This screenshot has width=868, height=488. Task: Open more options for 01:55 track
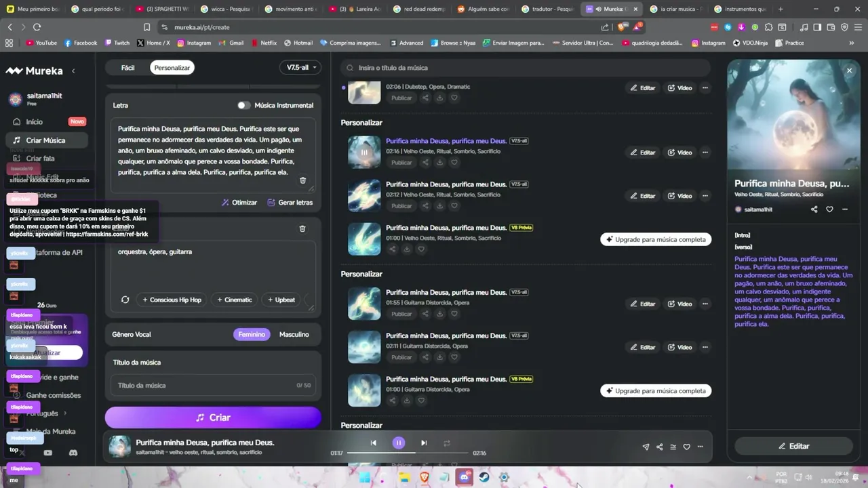click(705, 304)
